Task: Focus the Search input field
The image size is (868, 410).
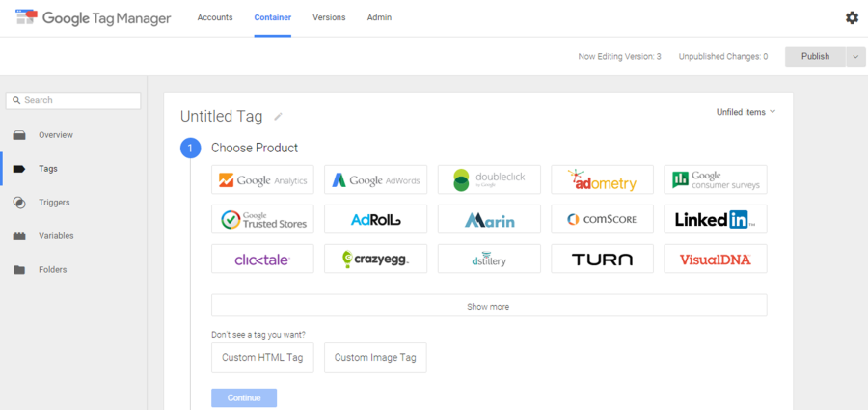Action: point(73,100)
